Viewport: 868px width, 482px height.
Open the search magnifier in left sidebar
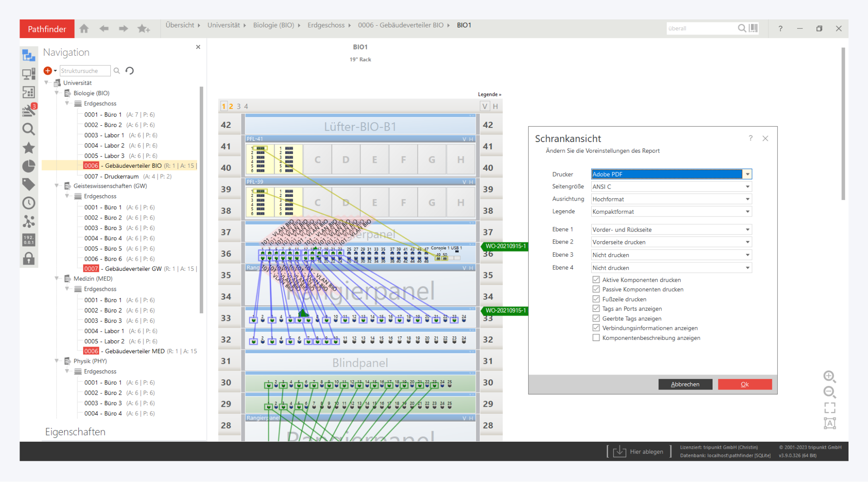click(x=29, y=129)
